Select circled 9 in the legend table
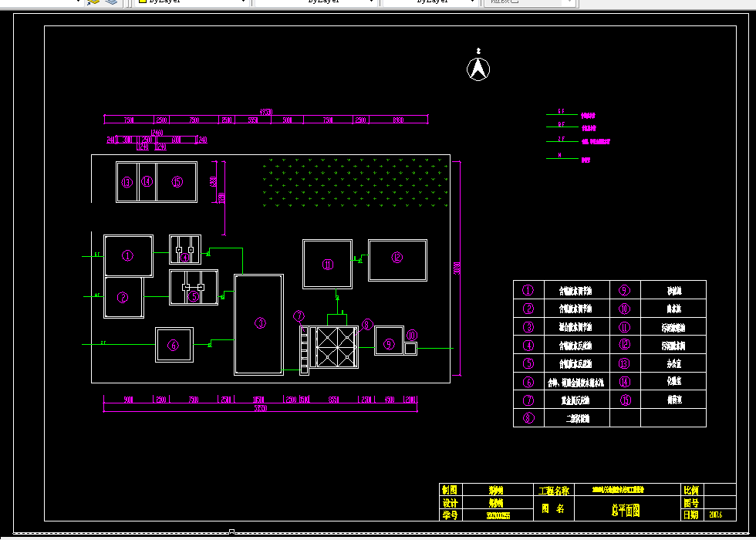The image size is (756, 540). coord(624,290)
